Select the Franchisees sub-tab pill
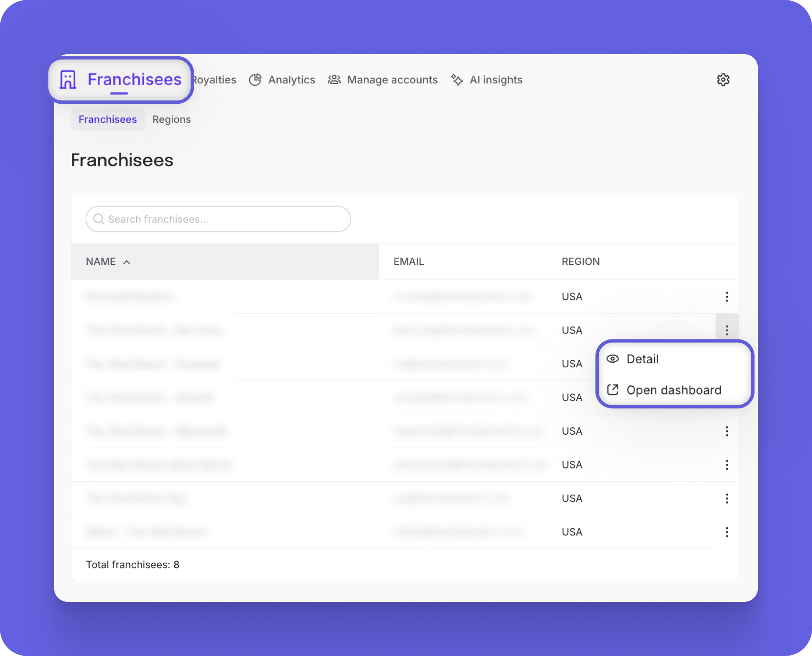Image resolution: width=812 pixels, height=656 pixels. pyautogui.click(x=107, y=119)
